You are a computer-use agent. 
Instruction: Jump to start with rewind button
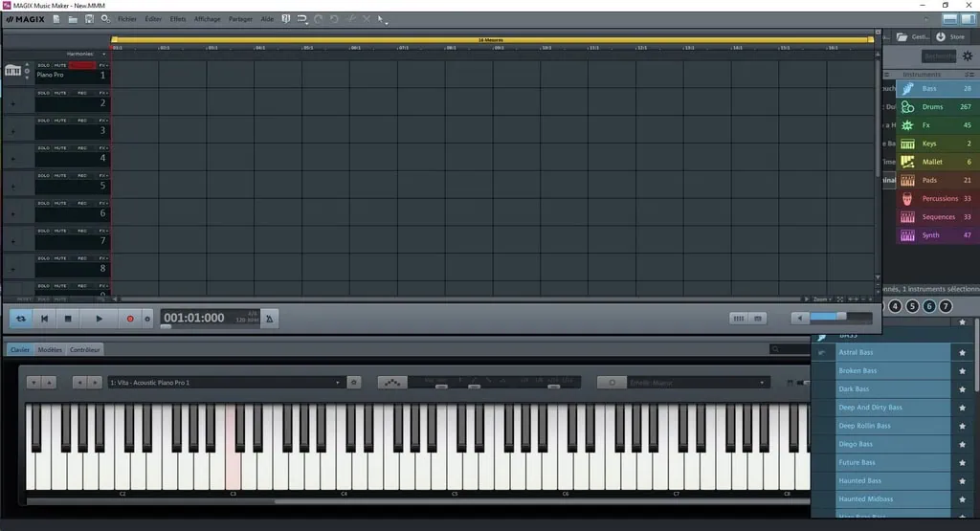[44, 319]
